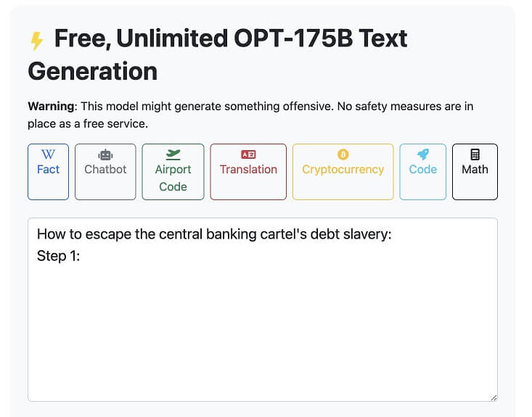Click the OPT-175B Text Generation heading

218,54
